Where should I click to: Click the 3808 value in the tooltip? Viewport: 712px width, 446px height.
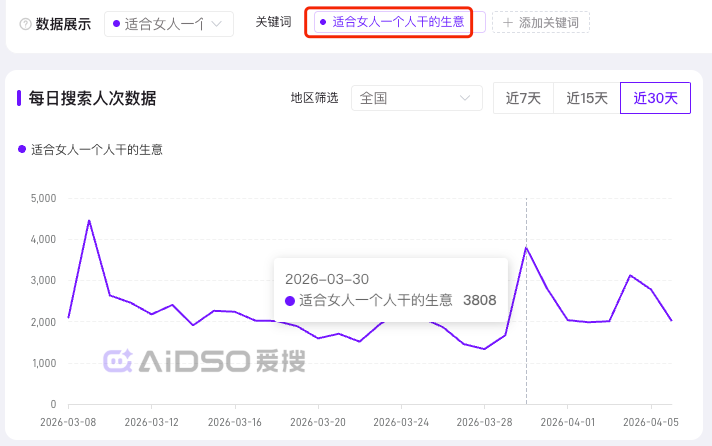[x=480, y=300]
